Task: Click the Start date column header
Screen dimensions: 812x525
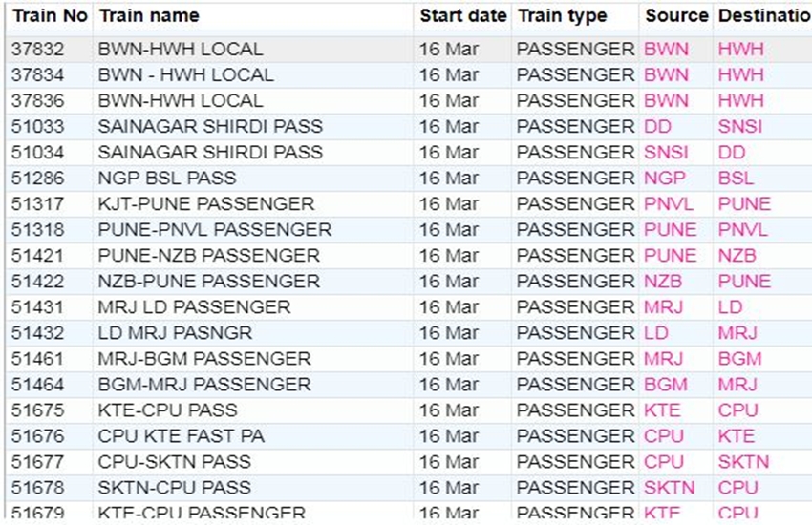Action: 462,16
